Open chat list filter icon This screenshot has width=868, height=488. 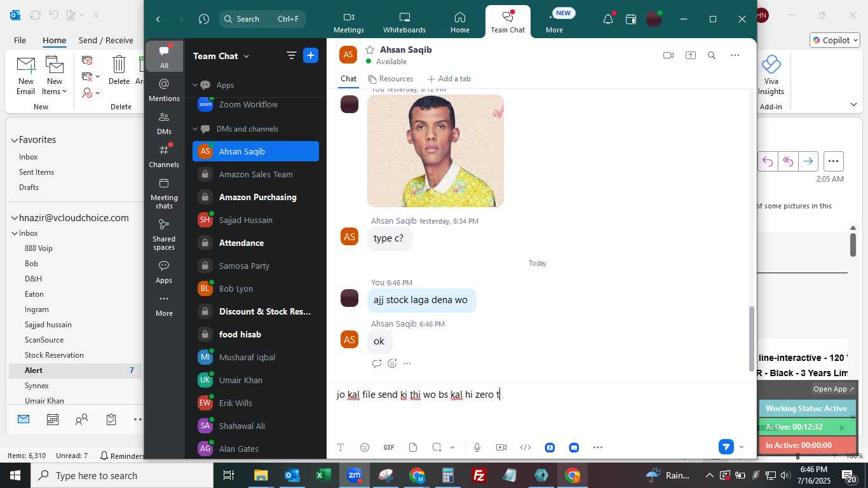click(x=292, y=55)
